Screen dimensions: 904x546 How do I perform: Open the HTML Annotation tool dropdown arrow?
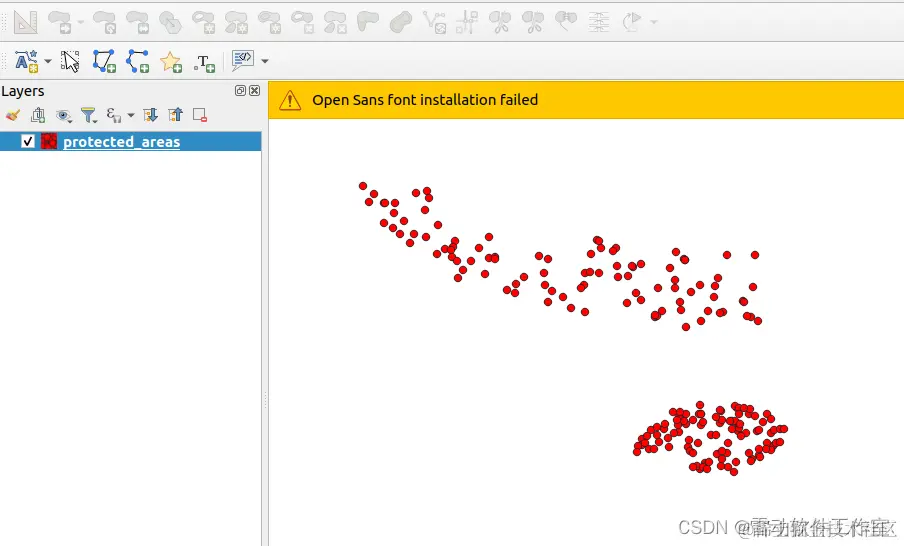click(x=265, y=61)
